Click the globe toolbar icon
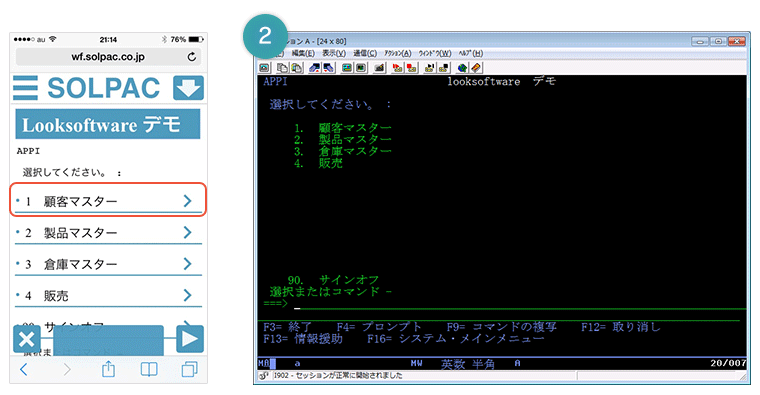The height and width of the screenshot is (395, 760). (x=462, y=68)
